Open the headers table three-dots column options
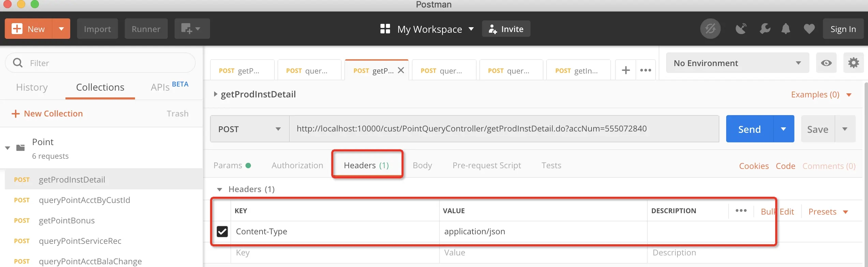Viewport: 868px width, 267px height. [741, 211]
